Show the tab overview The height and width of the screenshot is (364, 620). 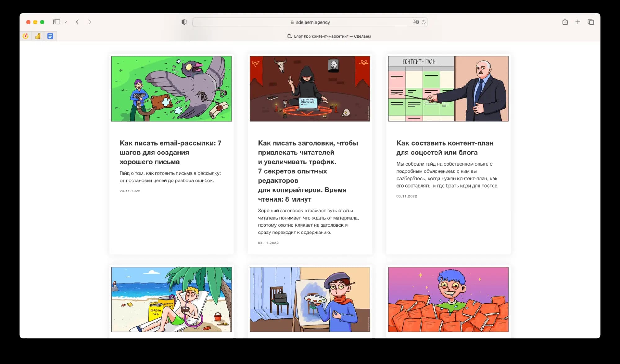(591, 22)
